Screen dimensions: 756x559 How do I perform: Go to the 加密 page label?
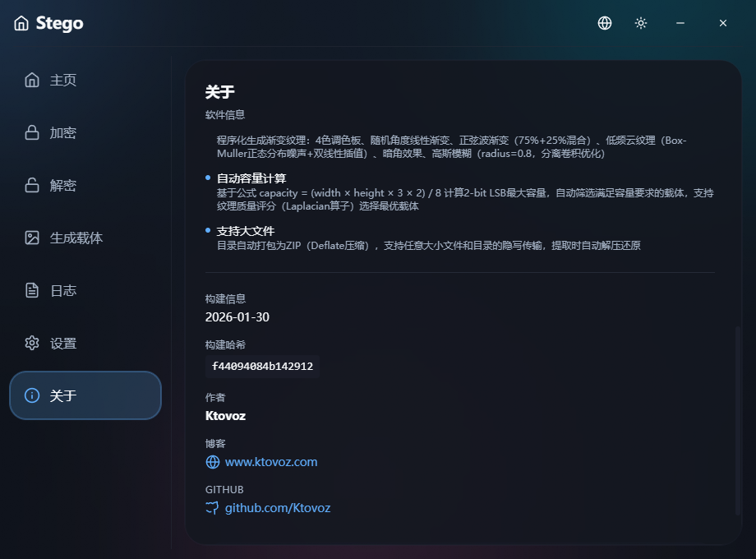[63, 132]
